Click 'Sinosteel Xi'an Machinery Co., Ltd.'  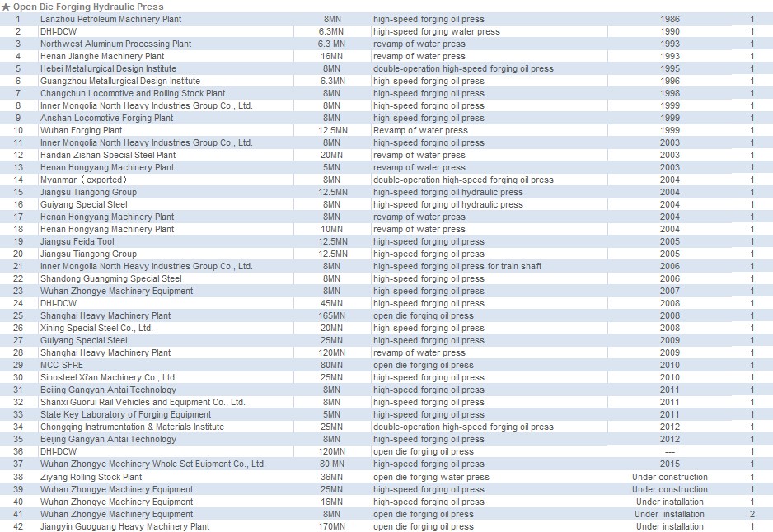pos(109,377)
